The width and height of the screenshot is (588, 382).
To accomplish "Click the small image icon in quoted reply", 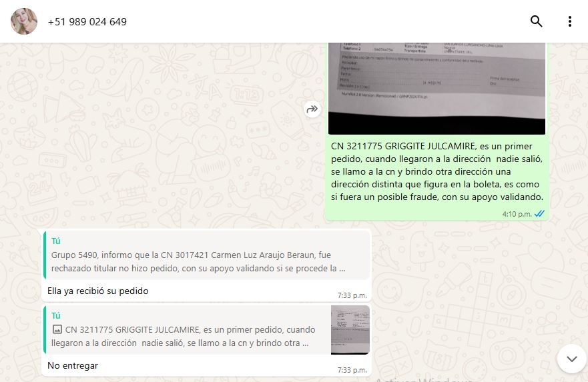I will click(57, 329).
